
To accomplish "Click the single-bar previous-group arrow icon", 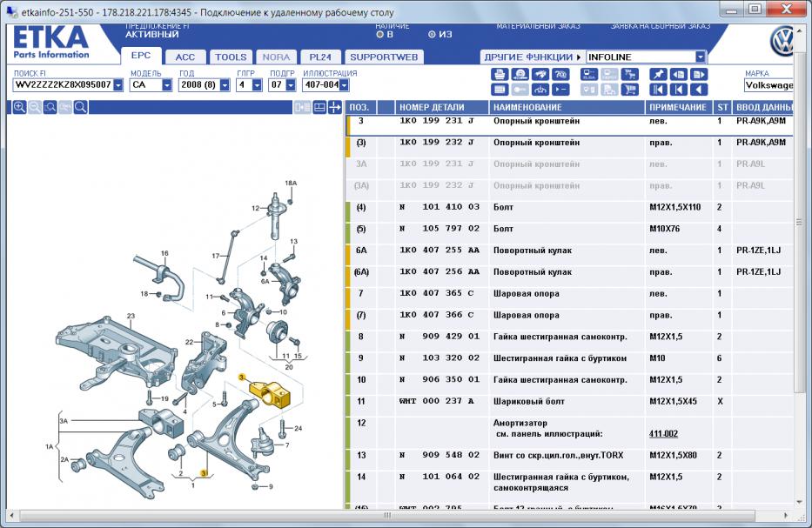I will pyautogui.click(x=678, y=90).
